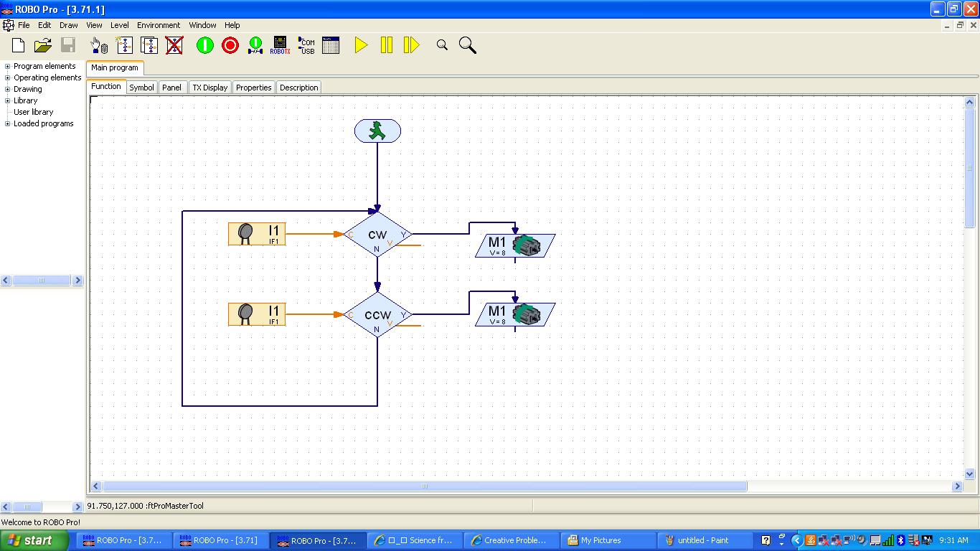Pause the running program
Image resolution: width=980 pixels, height=551 pixels.
pyautogui.click(x=386, y=44)
